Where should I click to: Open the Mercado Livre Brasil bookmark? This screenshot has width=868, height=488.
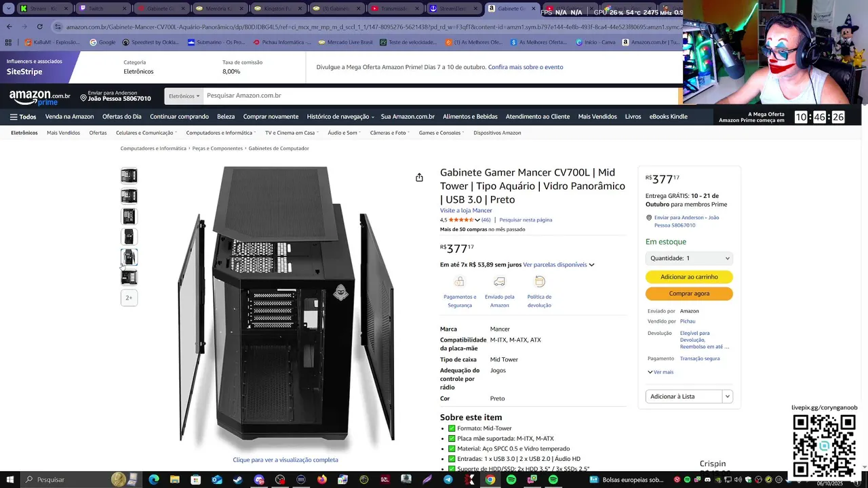[x=346, y=42]
